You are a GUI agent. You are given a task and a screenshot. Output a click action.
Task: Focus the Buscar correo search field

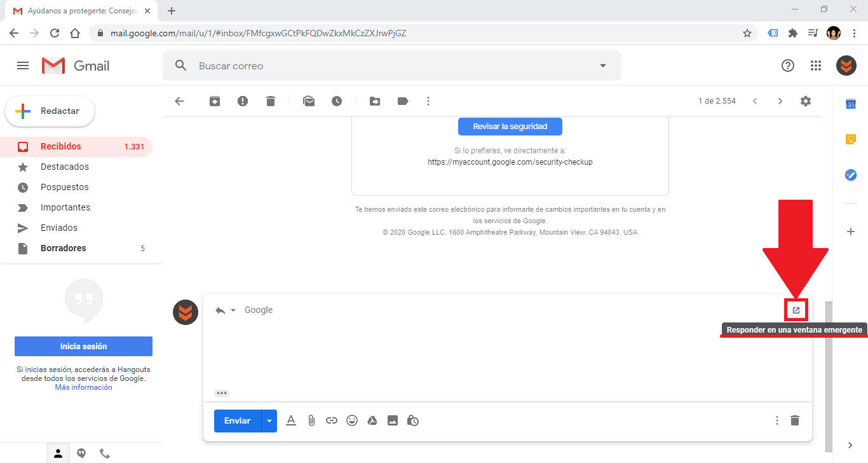pos(392,66)
